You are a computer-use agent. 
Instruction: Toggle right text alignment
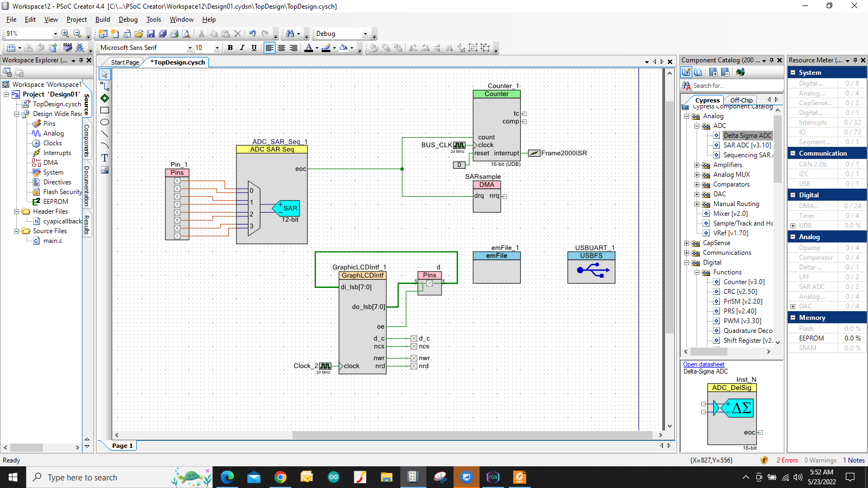coord(293,48)
